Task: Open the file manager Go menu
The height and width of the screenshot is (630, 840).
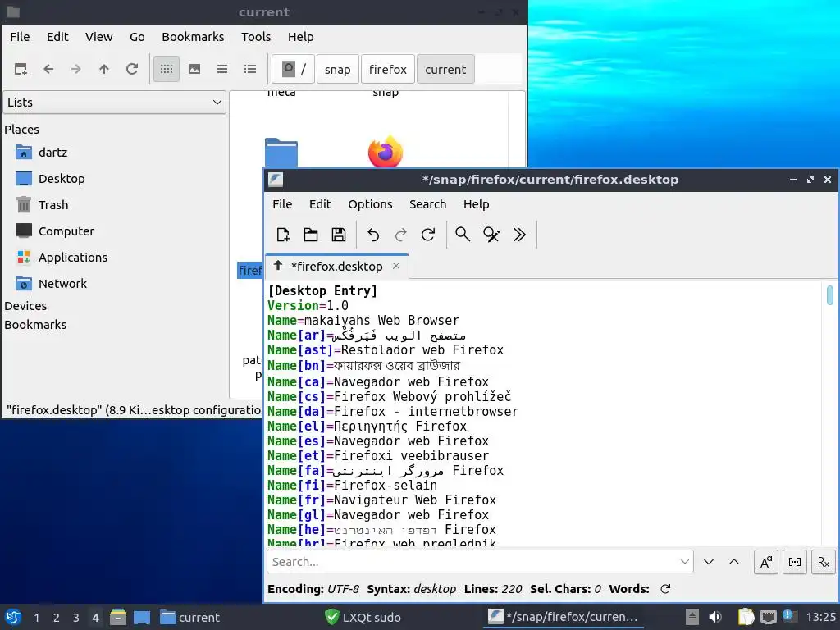Action: (137, 37)
